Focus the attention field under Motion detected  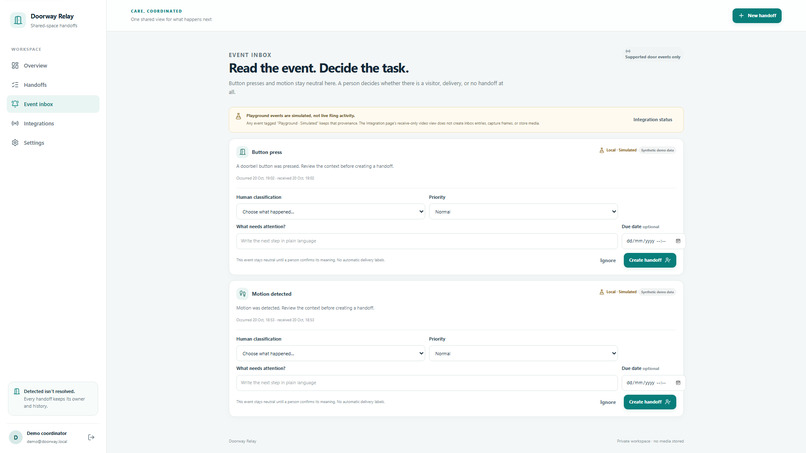[x=427, y=383]
